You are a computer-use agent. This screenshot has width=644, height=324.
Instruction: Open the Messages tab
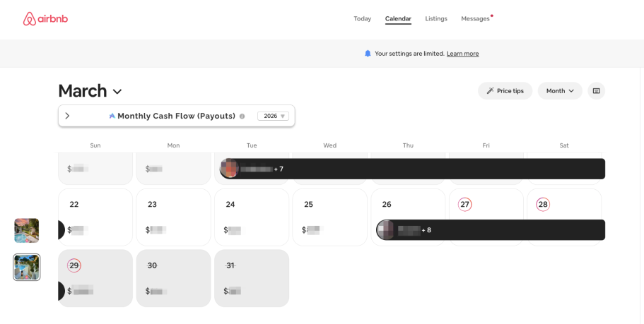pyautogui.click(x=475, y=19)
